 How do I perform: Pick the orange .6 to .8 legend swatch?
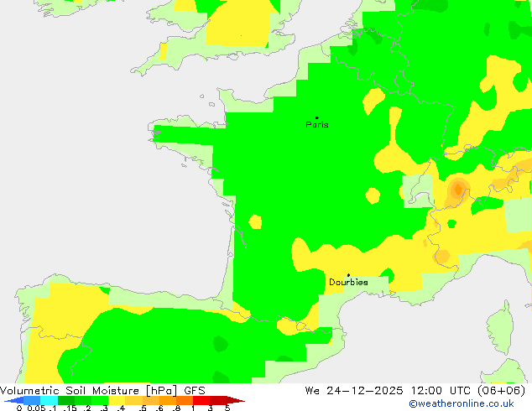pyautogui.click(x=168, y=400)
